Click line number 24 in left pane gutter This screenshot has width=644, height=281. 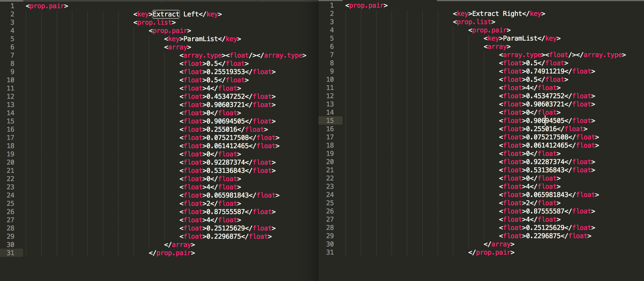tap(10, 195)
